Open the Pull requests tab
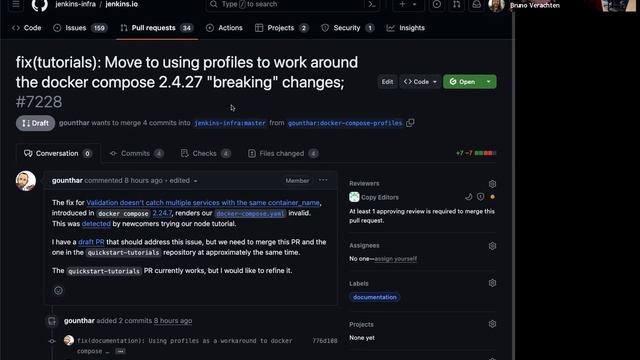Image resolution: width=640 pixels, height=360 pixels. (157, 28)
